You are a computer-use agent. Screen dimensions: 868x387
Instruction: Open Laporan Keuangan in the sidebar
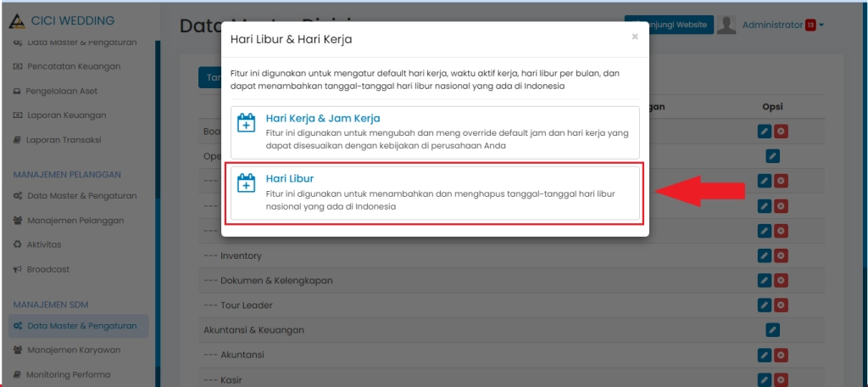click(x=59, y=115)
